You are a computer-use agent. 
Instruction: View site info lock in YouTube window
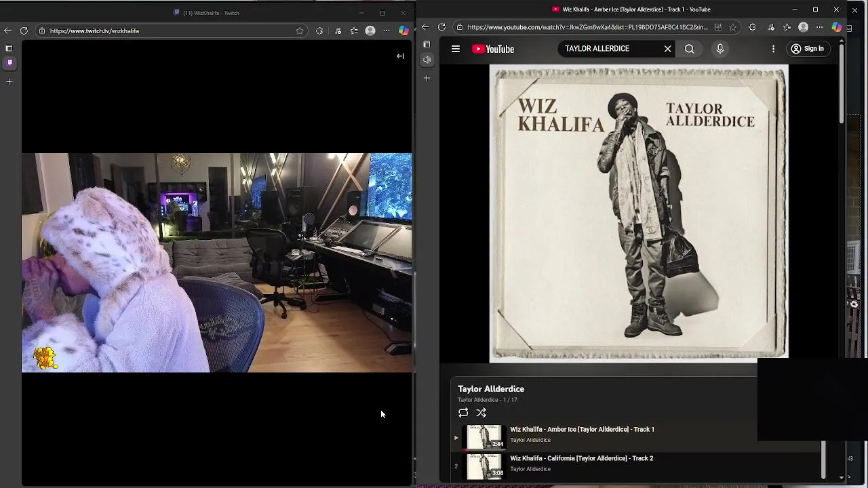point(460,27)
